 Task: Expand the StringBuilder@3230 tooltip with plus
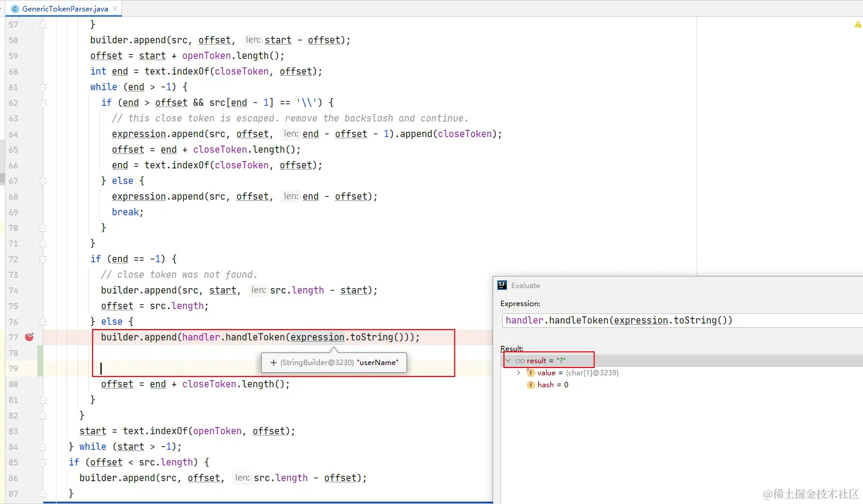tap(274, 363)
